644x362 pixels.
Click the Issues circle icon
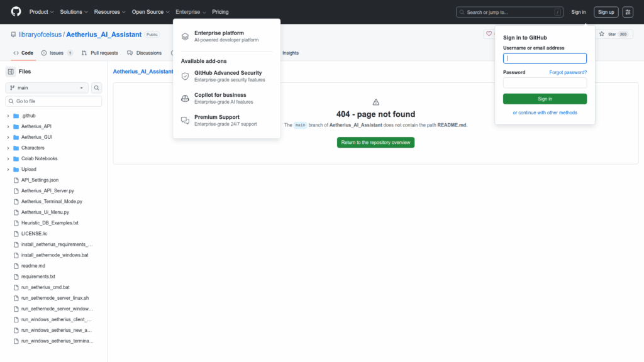44,53
